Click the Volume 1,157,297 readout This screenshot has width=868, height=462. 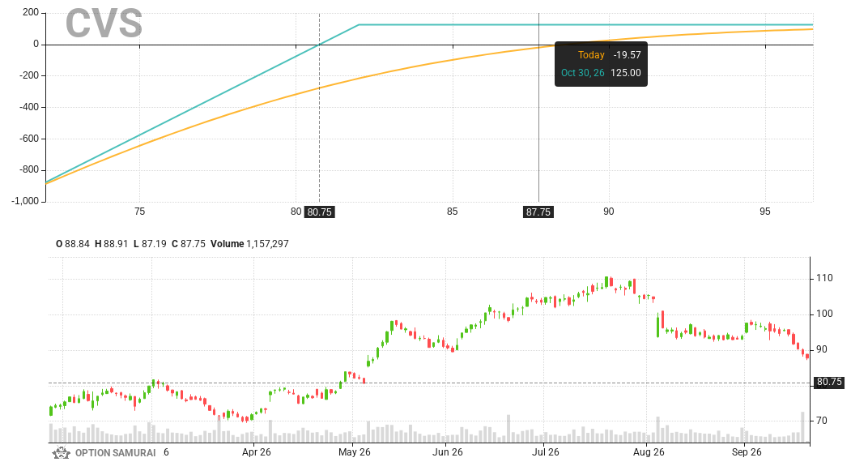249,244
